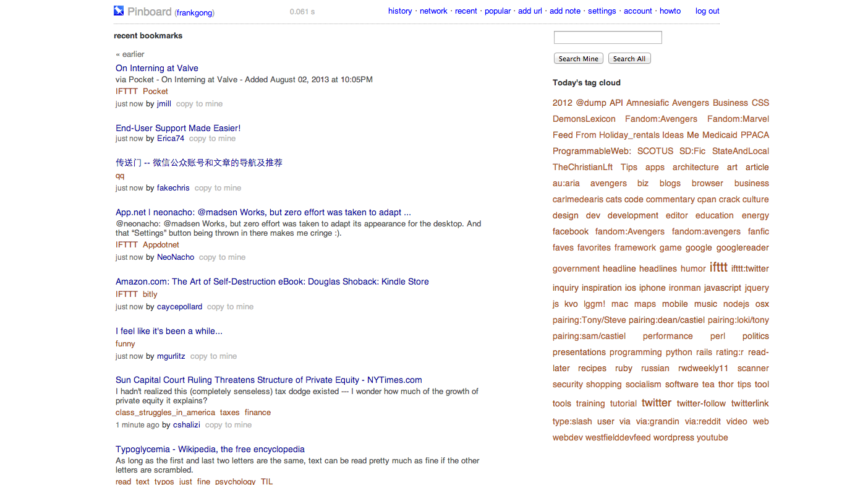Select the large ifttt tag in cloud
Screen dimensions: 868x485
pos(718,267)
